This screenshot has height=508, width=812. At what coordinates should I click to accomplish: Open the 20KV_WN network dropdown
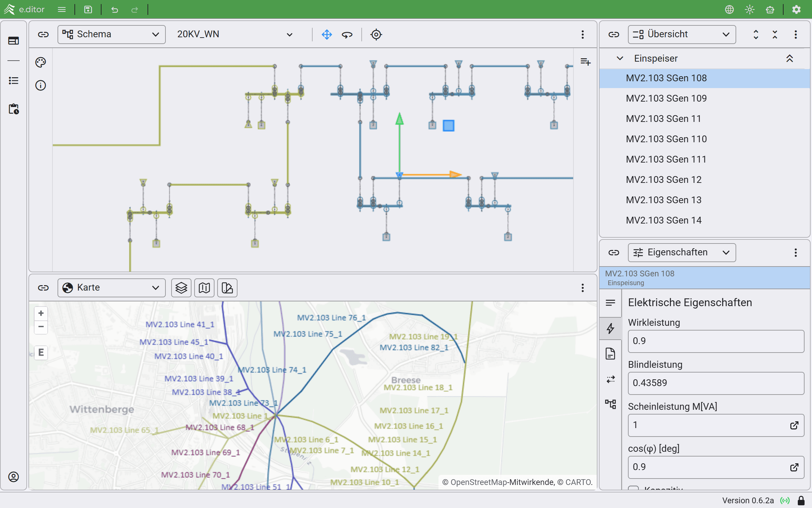click(x=234, y=35)
